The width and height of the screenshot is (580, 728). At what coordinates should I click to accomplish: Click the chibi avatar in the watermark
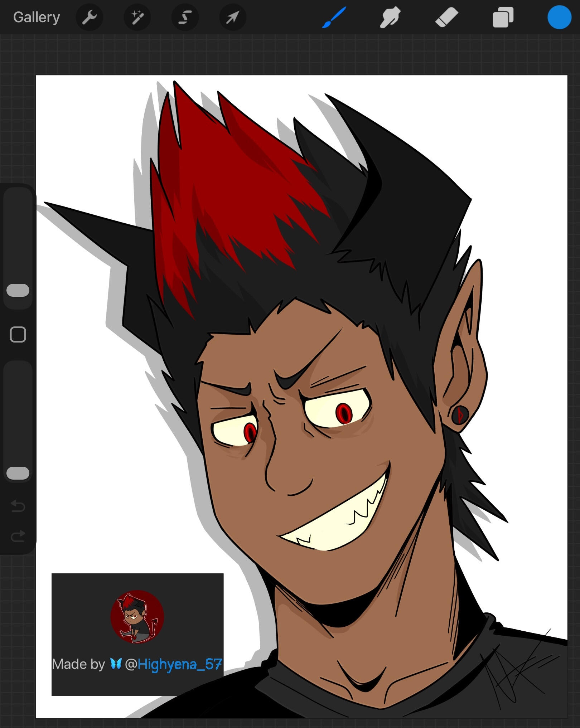click(137, 616)
